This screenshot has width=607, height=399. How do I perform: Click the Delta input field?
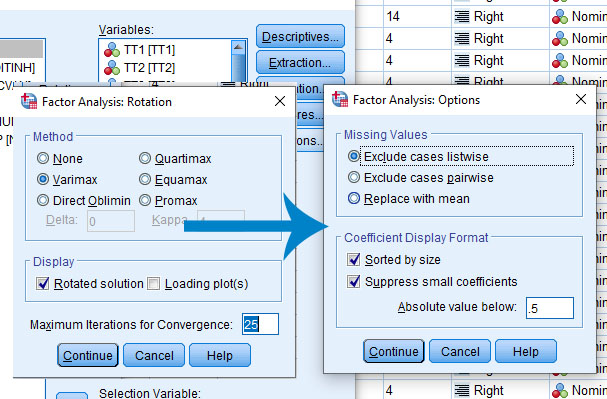coord(111,221)
